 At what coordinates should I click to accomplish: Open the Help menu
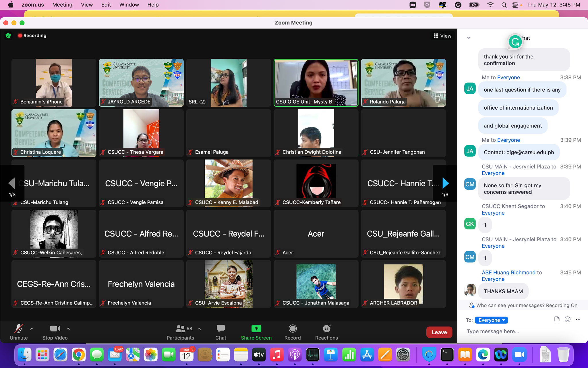(x=153, y=5)
